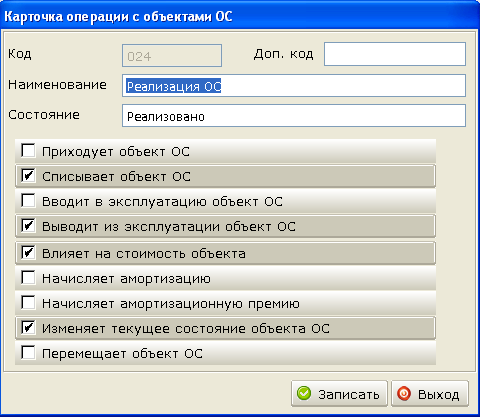Click into the Состояние field showing Реализовано
Image resolution: width=480 pixels, height=417 pixels.
pyautogui.click(x=294, y=116)
